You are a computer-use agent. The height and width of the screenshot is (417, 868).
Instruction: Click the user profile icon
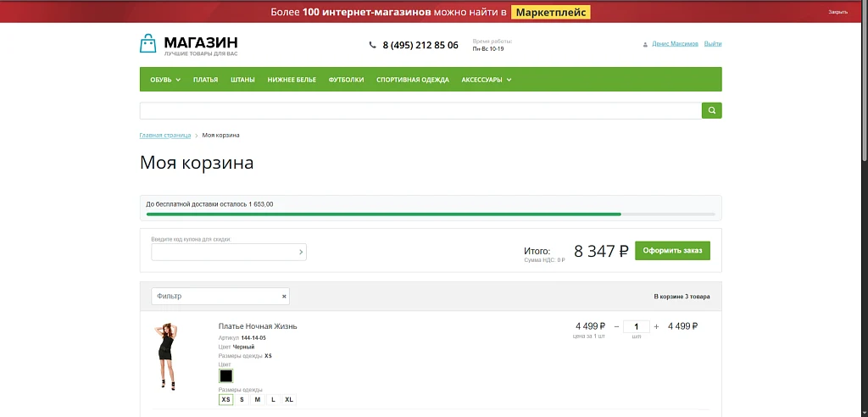click(x=645, y=44)
